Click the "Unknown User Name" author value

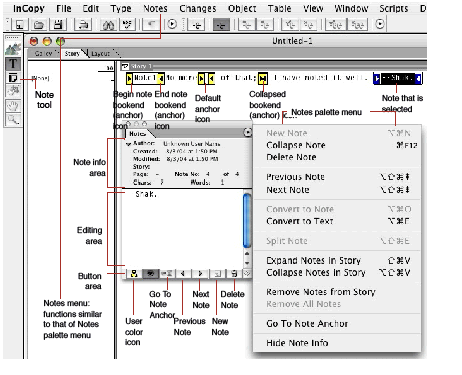(x=192, y=144)
